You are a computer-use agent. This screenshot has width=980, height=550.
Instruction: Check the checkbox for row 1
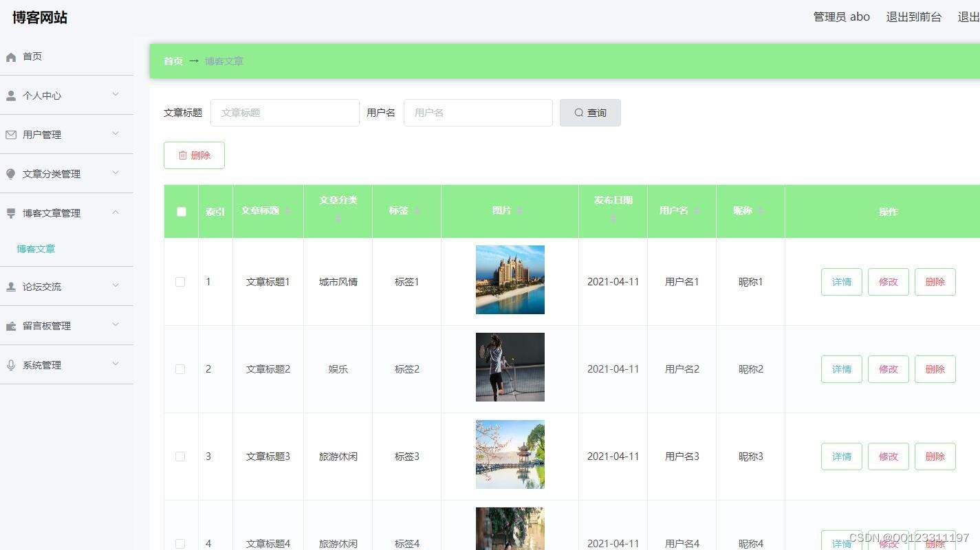pyautogui.click(x=180, y=282)
